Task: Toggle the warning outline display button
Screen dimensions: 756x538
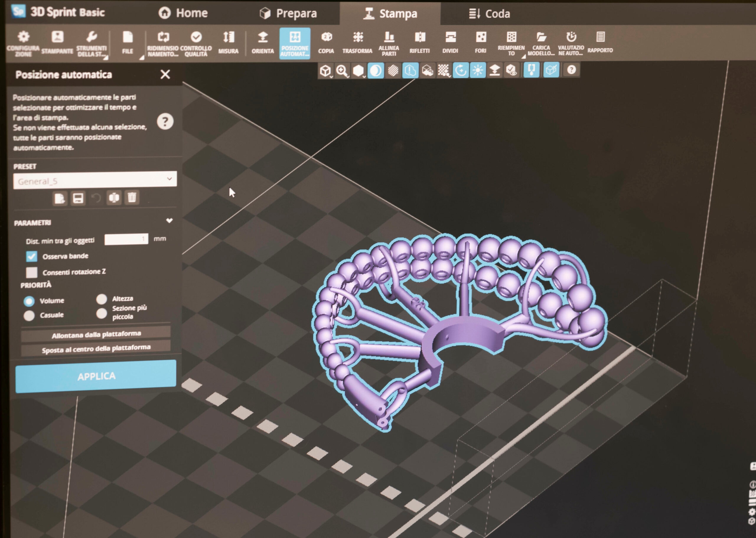Action: [x=410, y=71]
